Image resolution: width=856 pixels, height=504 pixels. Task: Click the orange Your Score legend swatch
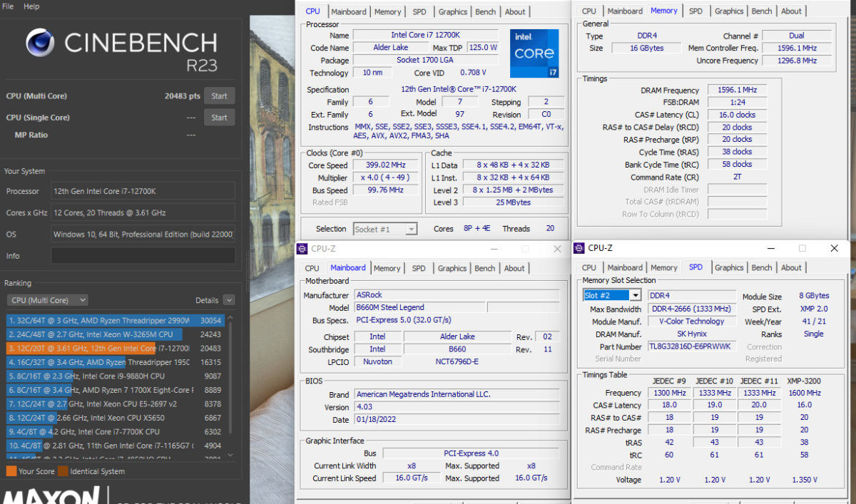coord(11,470)
